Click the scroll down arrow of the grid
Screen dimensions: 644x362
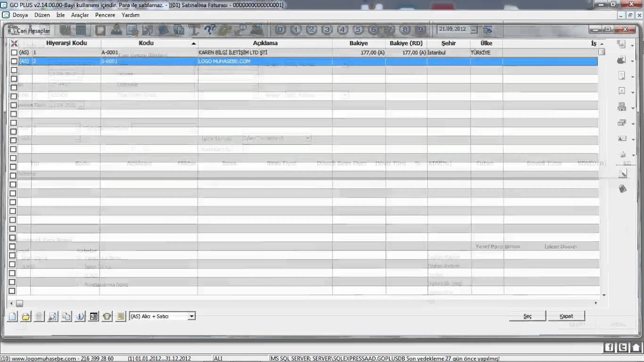tap(604, 296)
